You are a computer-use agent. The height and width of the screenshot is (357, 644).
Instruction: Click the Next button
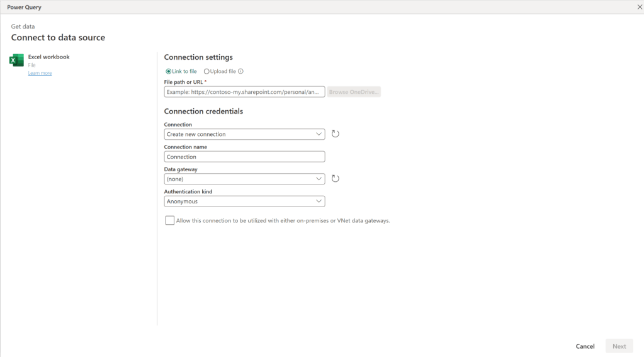(x=619, y=346)
